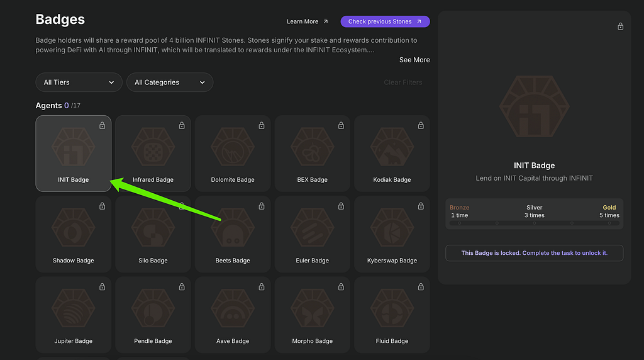The height and width of the screenshot is (360, 644).
Task: Open the Kyberswap Badge icon
Action: click(392, 228)
